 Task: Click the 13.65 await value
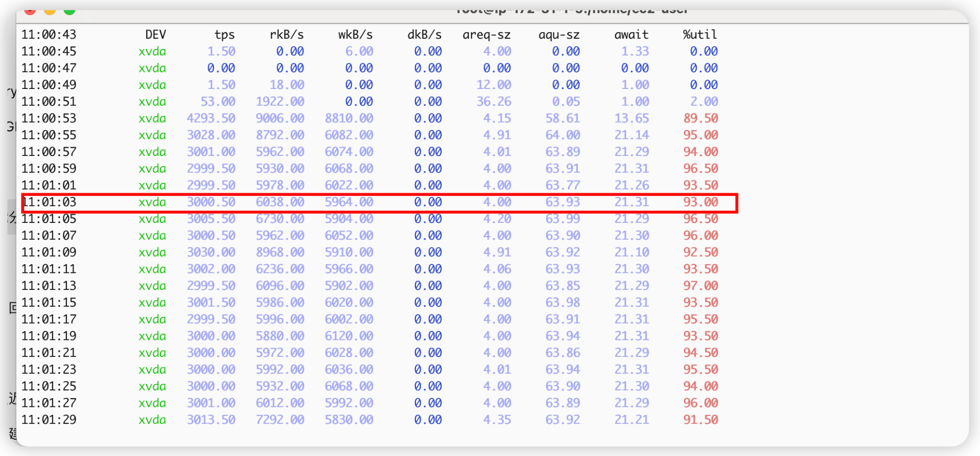pos(631,119)
